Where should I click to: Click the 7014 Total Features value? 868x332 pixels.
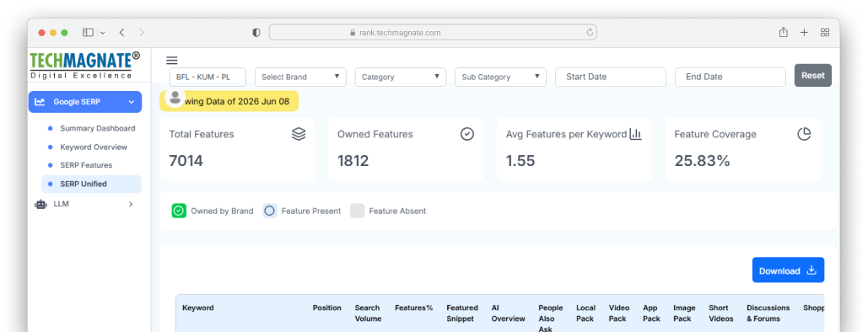[186, 161]
